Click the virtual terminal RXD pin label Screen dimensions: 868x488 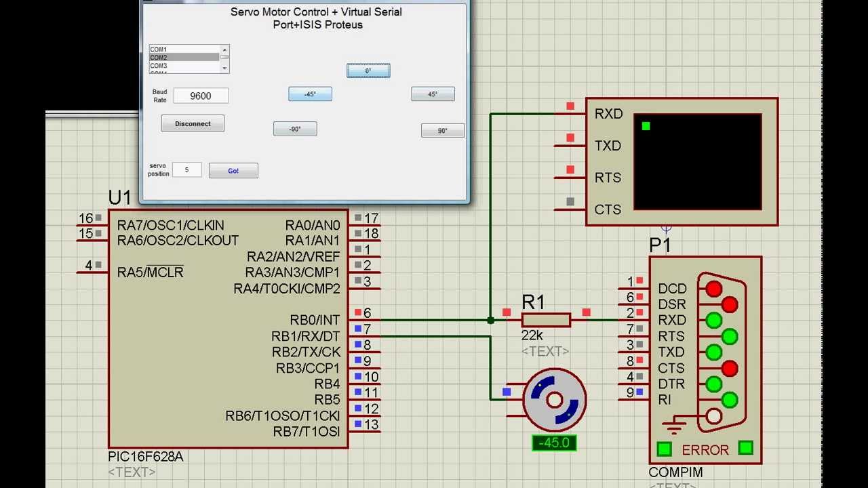[x=608, y=114]
